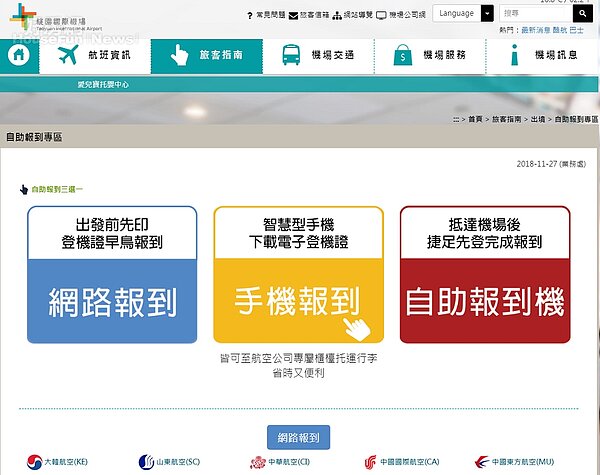The image size is (600, 475).
Task: Click the sitemap icon for 網站導覽
Action: (337, 15)
